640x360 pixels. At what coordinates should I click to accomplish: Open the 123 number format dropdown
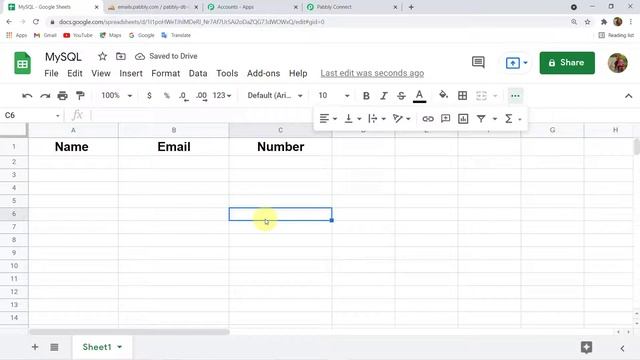point(222,96)
